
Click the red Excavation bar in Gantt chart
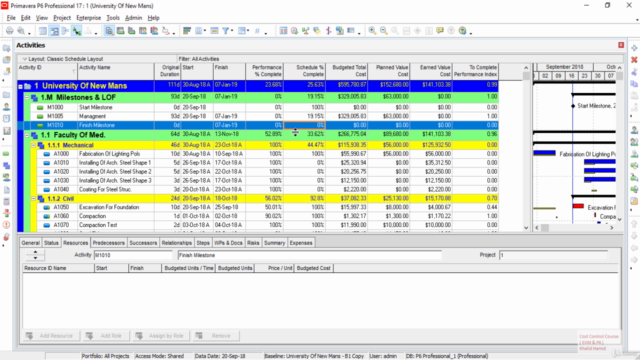click(x=578, y=206)
